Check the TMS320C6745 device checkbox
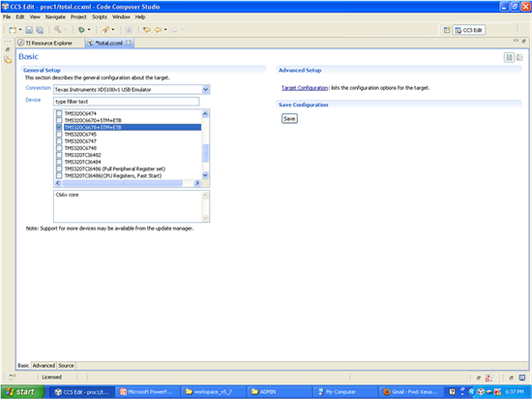Image resolution: width=532 pixels, height=399 pixels. [59, 135]
